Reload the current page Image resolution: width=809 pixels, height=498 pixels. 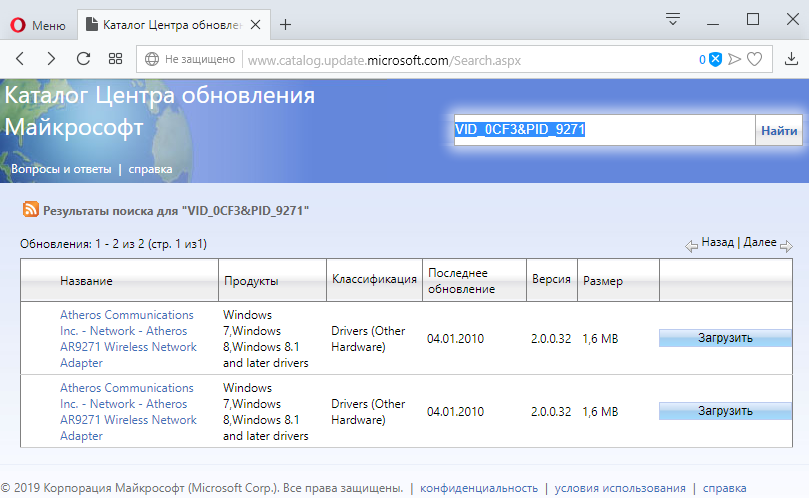(83, 59)
